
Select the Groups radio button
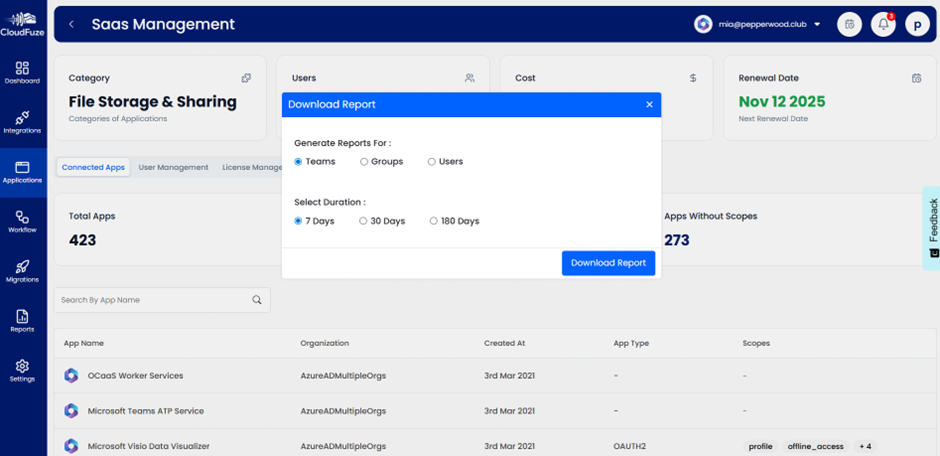[x=364, y=162]
